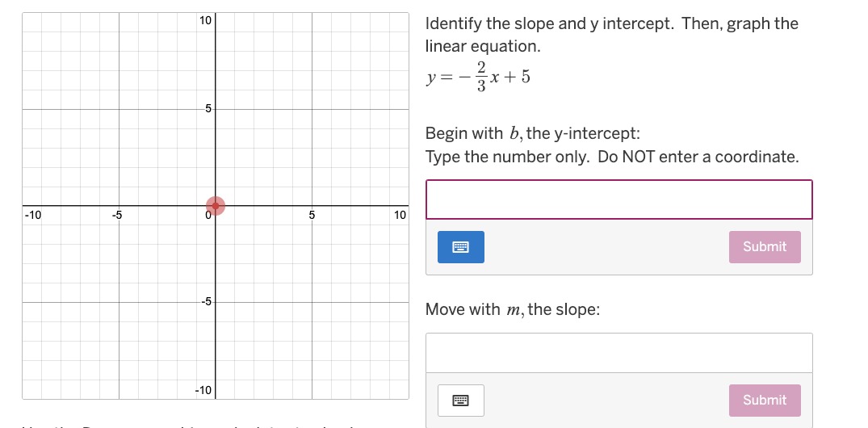Click the 'Move with m, the slope' text

click(513, 309)
